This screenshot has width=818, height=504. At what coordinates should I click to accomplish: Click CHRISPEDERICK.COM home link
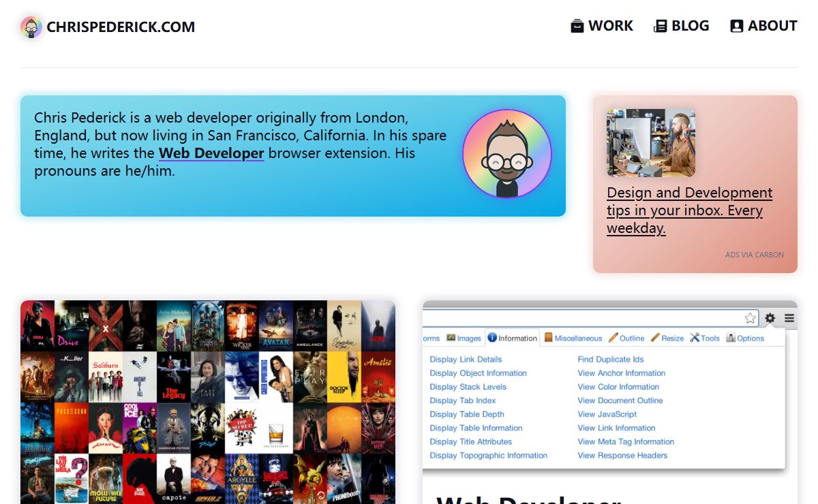[121, 27]
